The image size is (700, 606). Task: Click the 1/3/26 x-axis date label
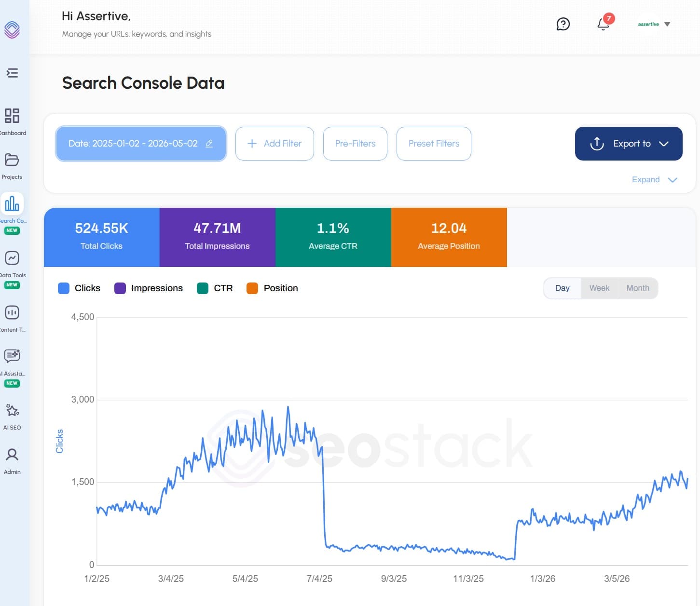[x=543, y=579]
